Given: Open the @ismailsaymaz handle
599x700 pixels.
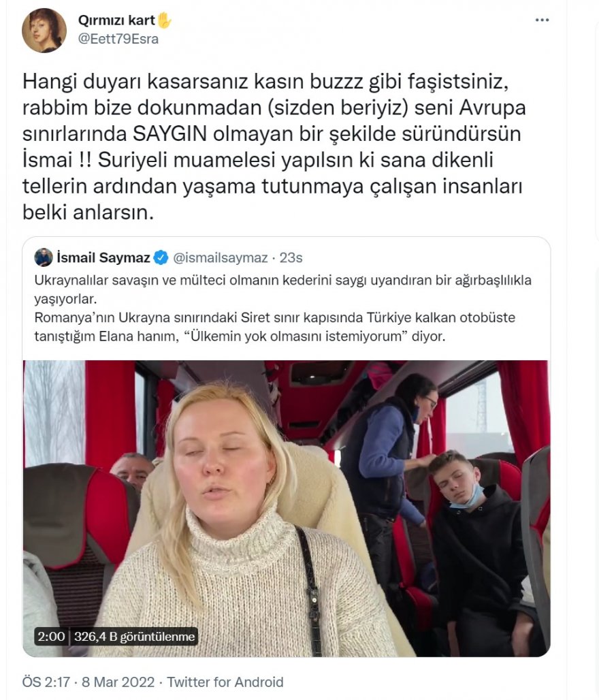Looking at the screenshot, I should (x=220, y=257).
